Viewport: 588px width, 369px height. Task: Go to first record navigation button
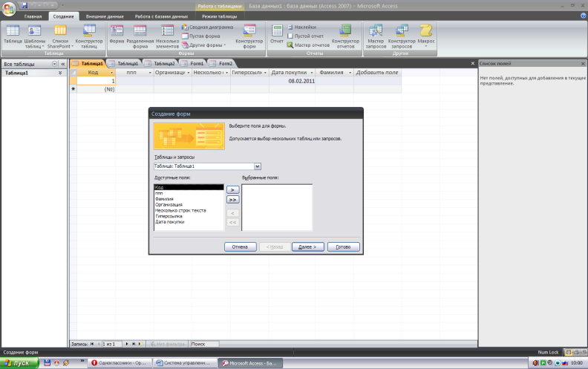tap(92, 344)
